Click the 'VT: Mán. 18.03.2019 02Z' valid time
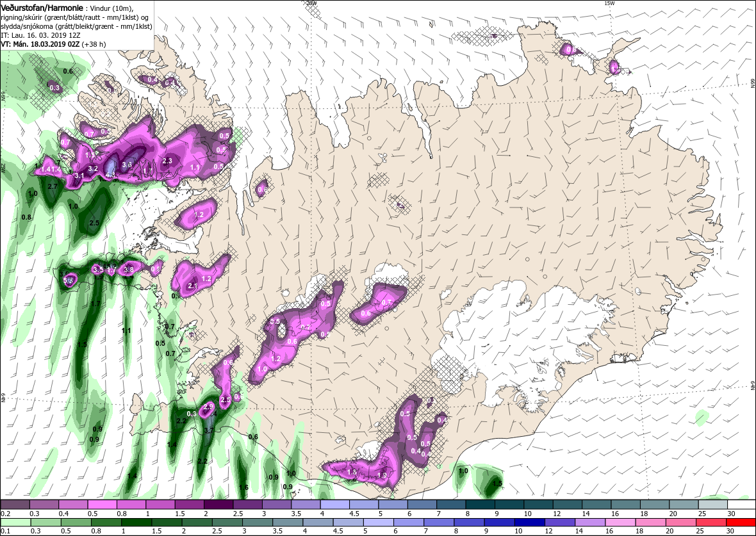 pyautogui.click(x=40, y=44)
